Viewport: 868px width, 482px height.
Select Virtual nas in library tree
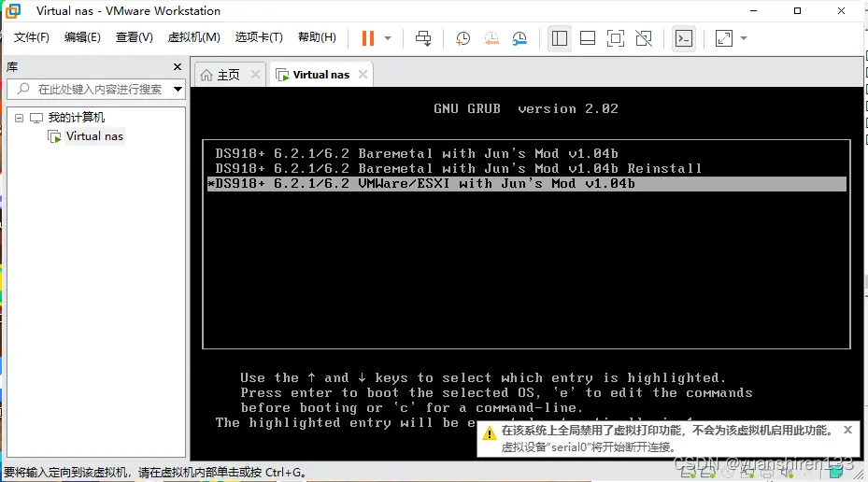click(x=94, y=136)
